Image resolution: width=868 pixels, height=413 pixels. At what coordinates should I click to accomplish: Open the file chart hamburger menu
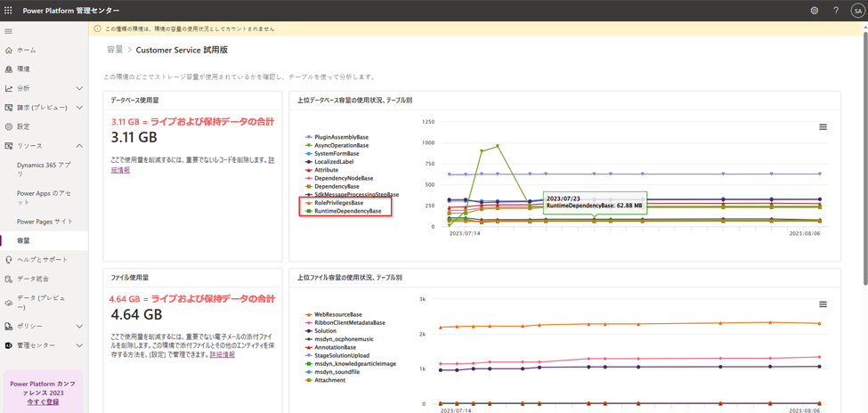[823, 304]
